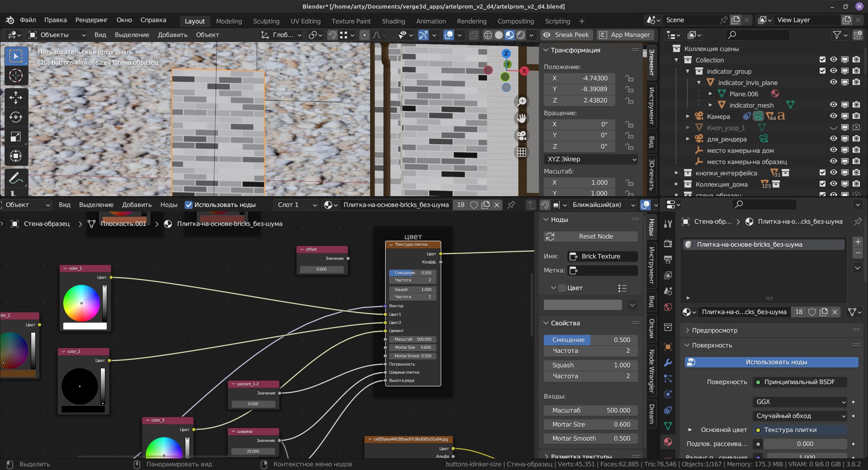
Task: Toggle Collection exclude checkbox
Action: [822, 60]
